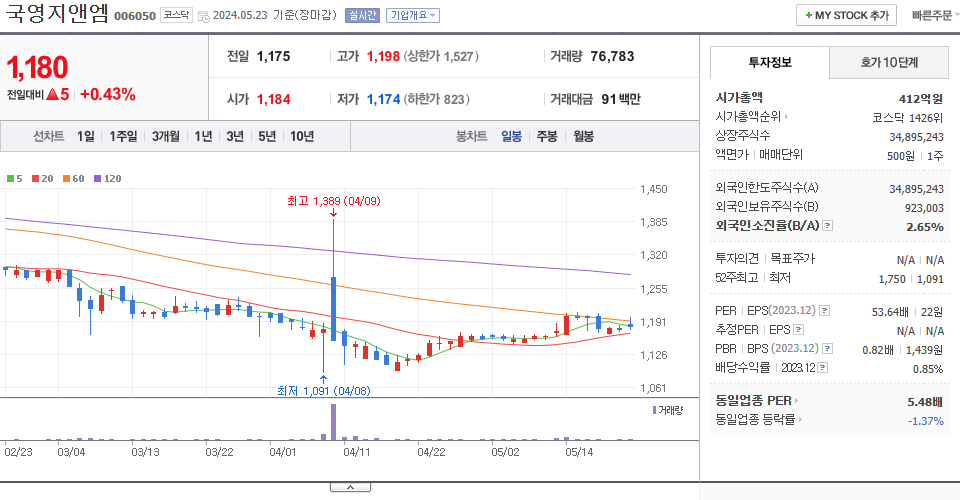Click the 실시간 button
This screenshot has width=960, height=500.
click(x=362, y=15)
